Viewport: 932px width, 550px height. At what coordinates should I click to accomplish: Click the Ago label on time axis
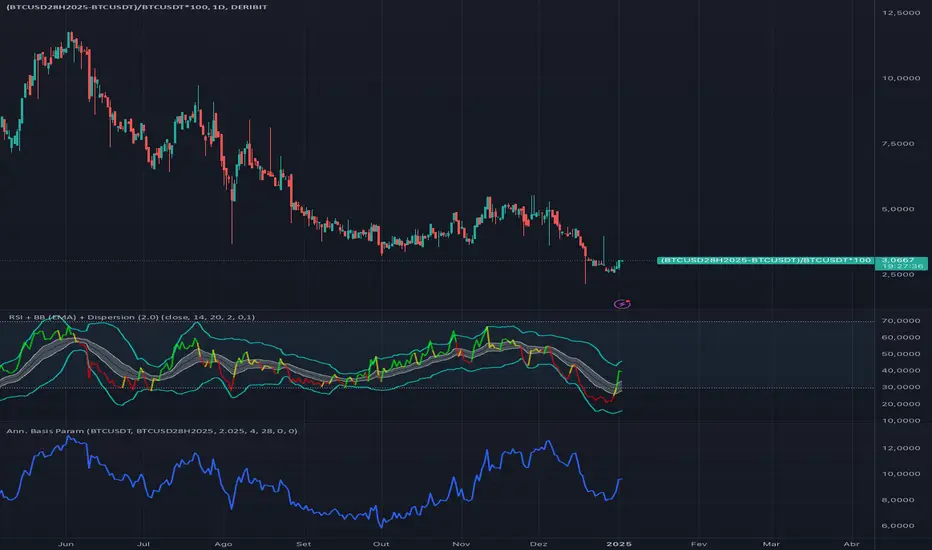[223, 541]
